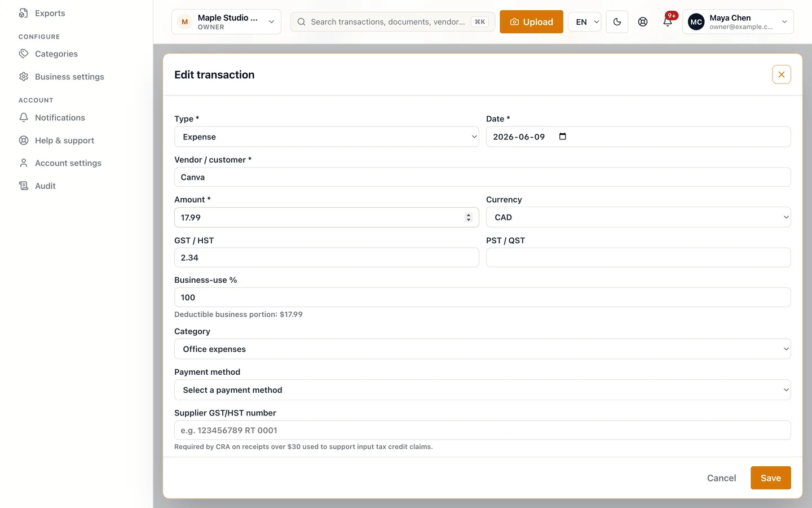This screenshot has height=508, width=812.
Task: Click the Business settings gear icon
Action: point(24,77)
